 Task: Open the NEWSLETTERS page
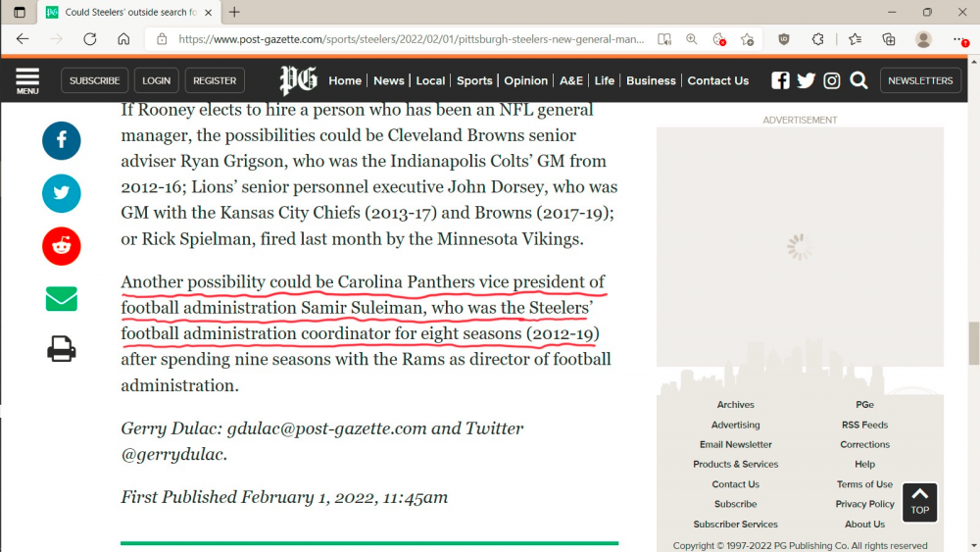pyautogui.click(x=920, y=80)
